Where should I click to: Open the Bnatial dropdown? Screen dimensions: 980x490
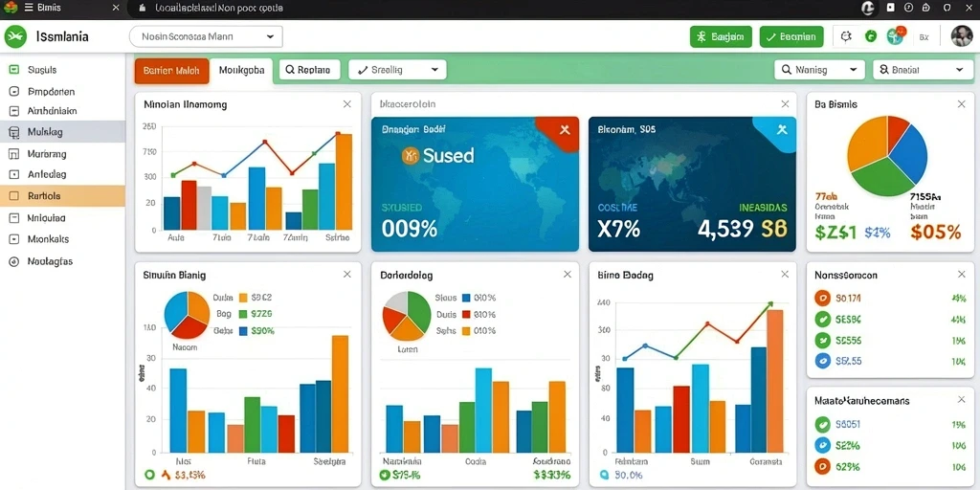pyautogui.click(x=923, y=70)
